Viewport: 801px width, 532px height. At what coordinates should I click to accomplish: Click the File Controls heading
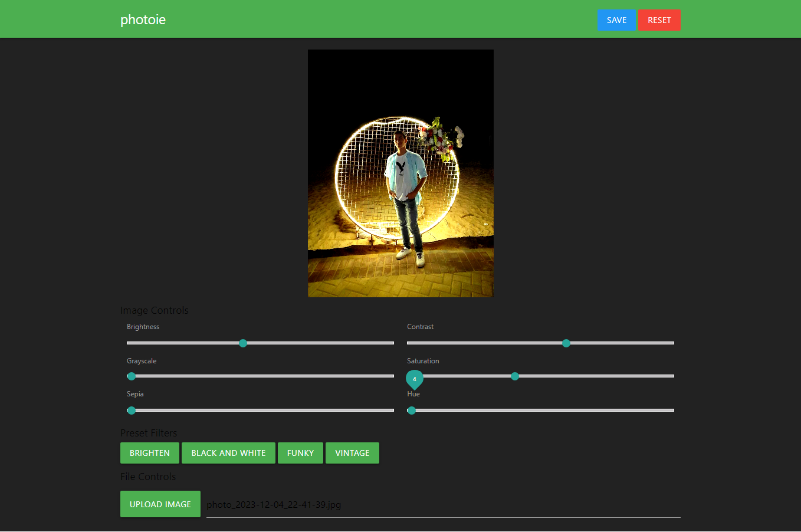tap(147, 476)
